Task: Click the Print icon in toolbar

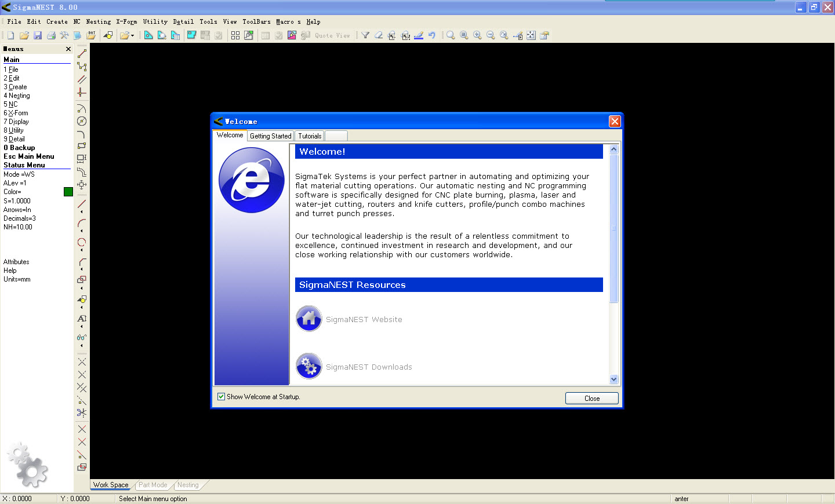Action: pyautogui.click(x=51, y=35)
